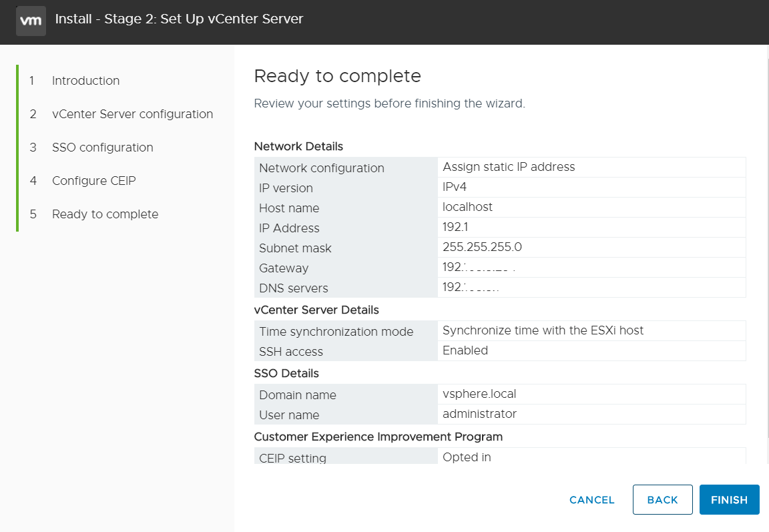Click the 'Assign static IP address' value

(x=509, y=167)
